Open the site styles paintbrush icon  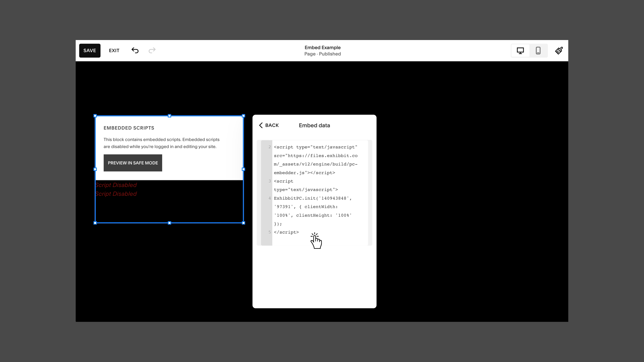tap(559, 50)
